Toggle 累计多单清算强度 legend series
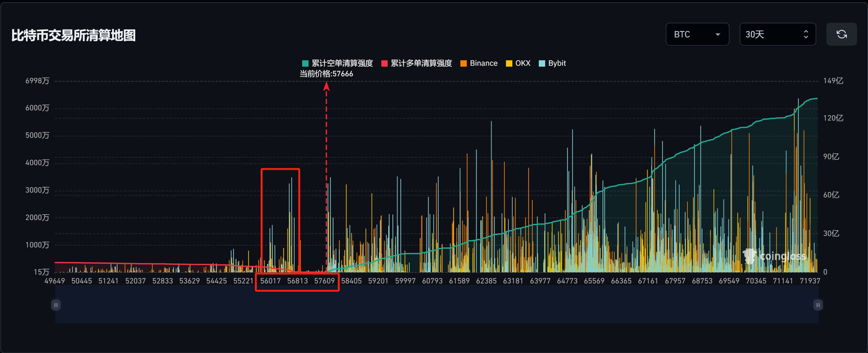868x353 pixels. pyautogui.click(x=417, y=63)
